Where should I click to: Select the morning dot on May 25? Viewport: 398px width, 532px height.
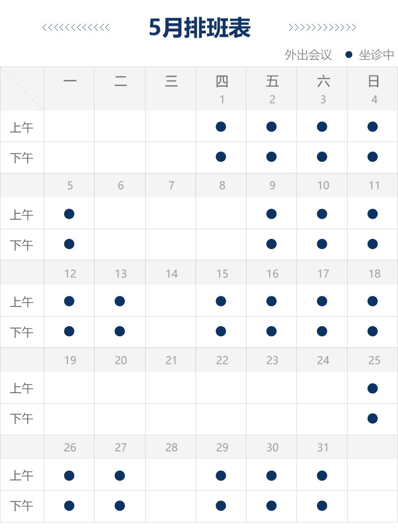[x=372, y=388]
